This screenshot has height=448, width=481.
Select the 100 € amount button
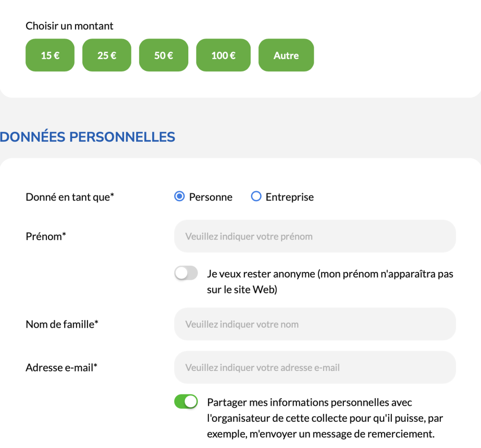223,55
